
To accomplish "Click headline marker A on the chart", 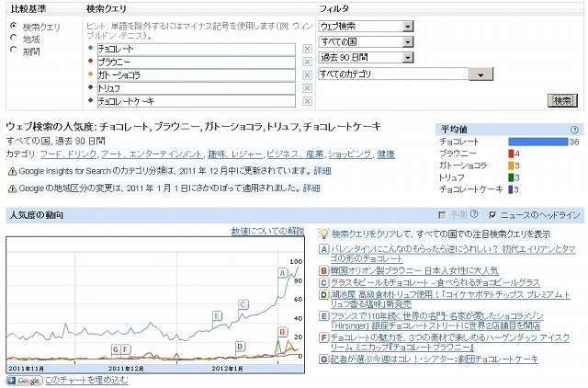I will (282, 273).
